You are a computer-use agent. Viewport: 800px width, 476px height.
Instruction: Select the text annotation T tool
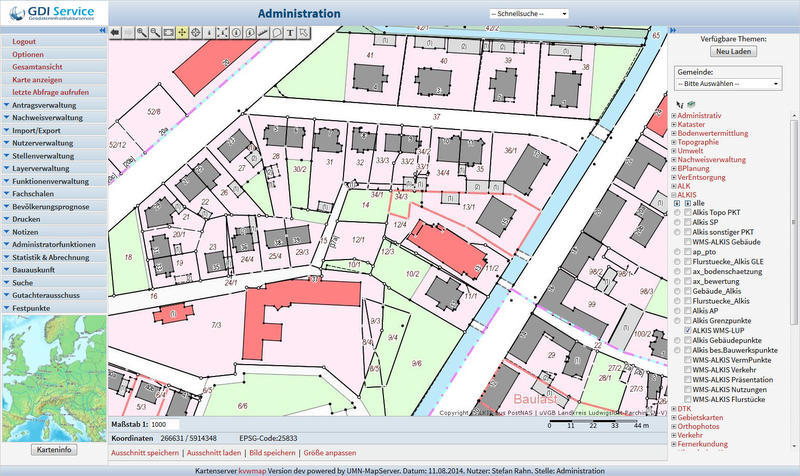(x=290, y=32)
